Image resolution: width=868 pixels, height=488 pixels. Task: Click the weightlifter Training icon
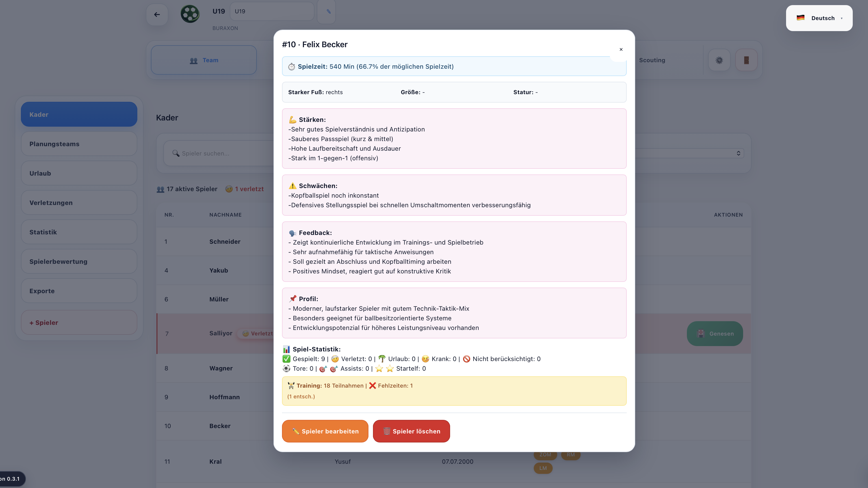point(291,385)
